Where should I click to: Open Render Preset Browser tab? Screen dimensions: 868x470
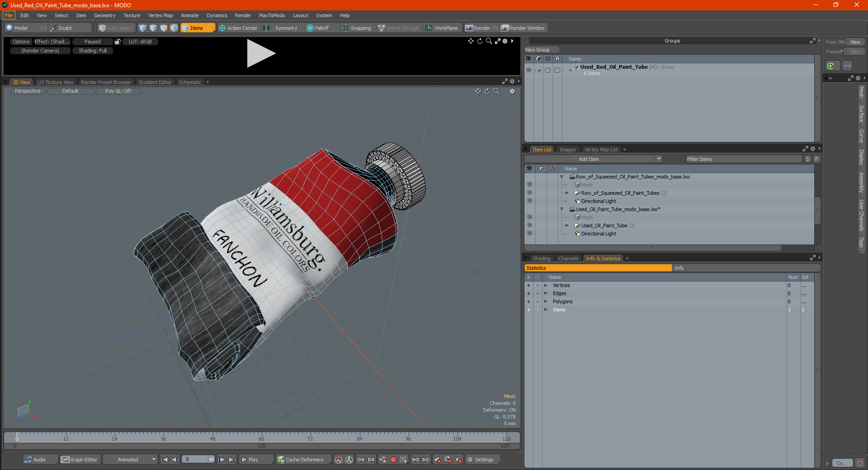pos(106,82)
